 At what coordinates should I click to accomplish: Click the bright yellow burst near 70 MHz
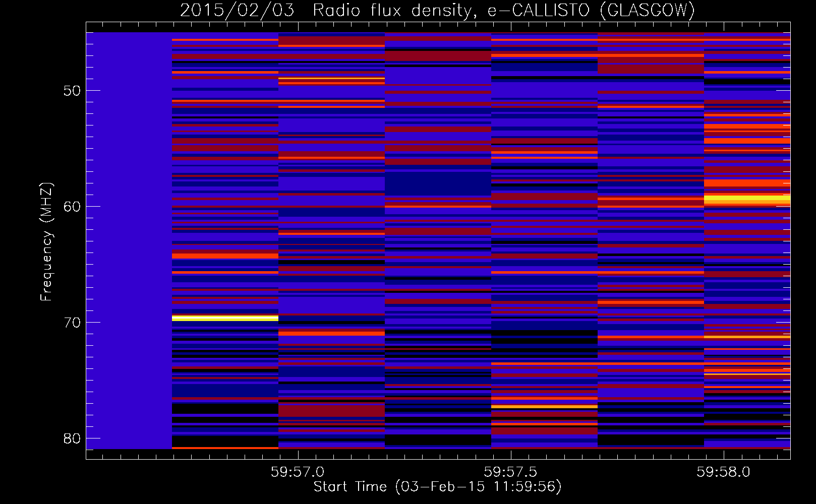(225, 318)
